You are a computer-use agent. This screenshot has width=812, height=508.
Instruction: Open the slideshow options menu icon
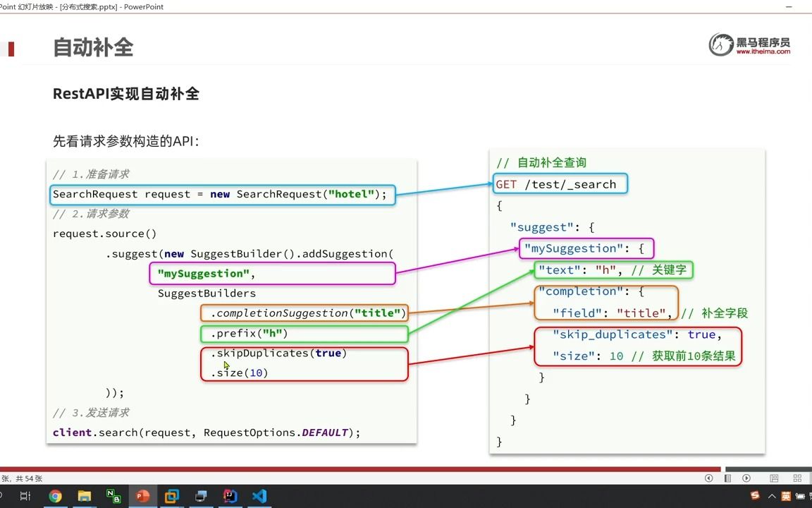coord(775,478)
